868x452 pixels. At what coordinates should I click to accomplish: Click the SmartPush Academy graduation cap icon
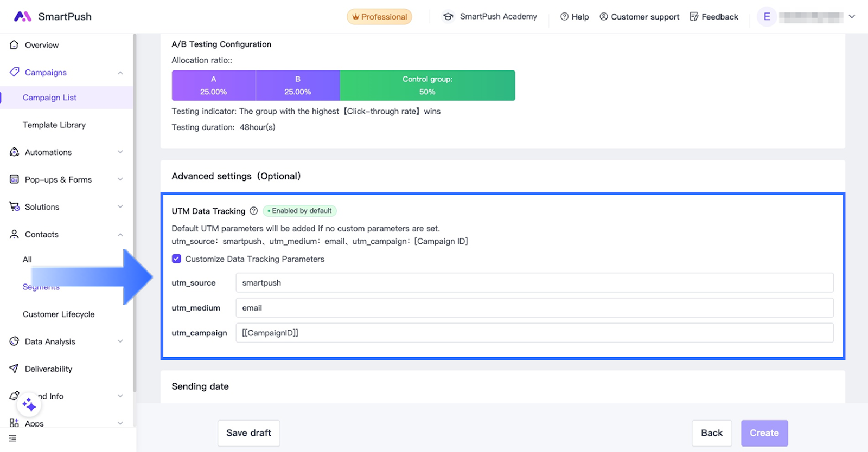(448, 17)
